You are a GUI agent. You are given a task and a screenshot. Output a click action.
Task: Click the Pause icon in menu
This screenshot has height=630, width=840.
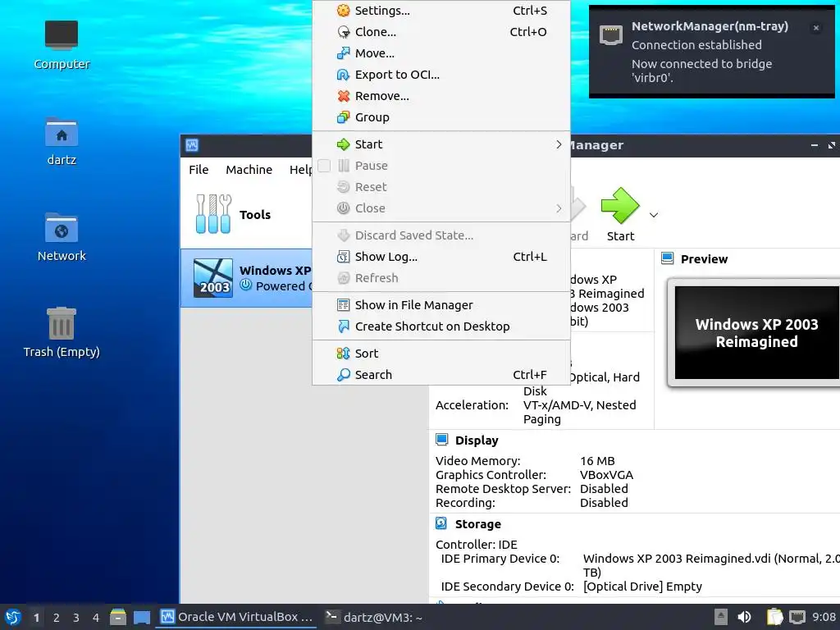(344, 166)
